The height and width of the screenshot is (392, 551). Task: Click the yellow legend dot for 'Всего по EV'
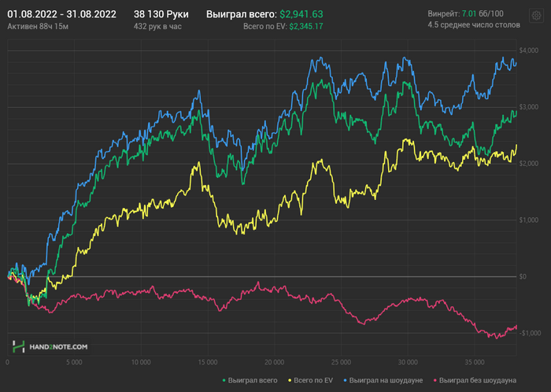[x=290, y=381]
